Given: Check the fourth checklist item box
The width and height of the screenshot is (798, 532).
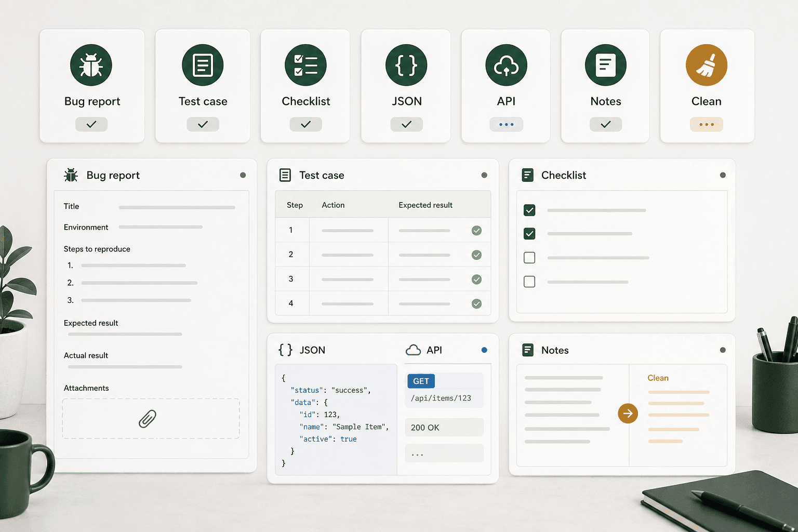Looking at the screenshot, I should 529,282.
